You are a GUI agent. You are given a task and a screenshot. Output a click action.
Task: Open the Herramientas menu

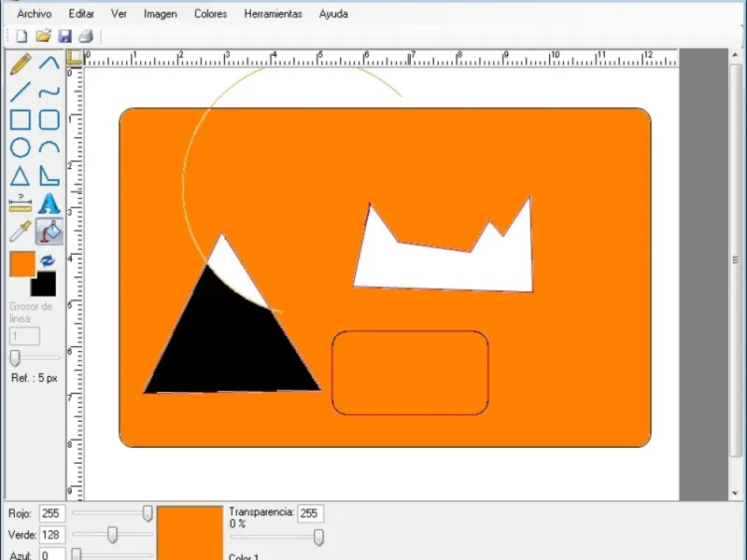tap(273, 14)
